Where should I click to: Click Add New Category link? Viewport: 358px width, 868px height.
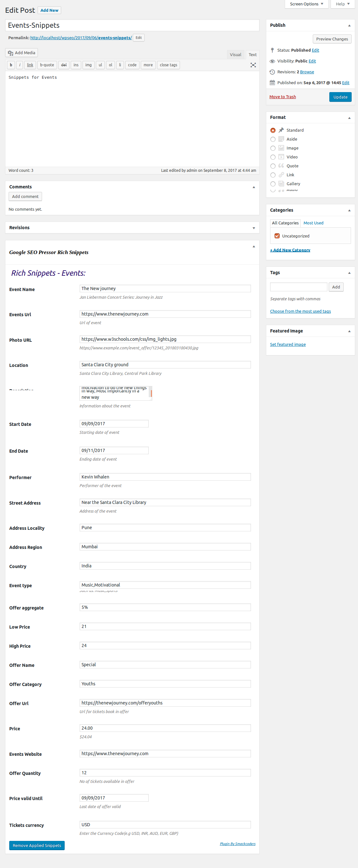point(290,250)
